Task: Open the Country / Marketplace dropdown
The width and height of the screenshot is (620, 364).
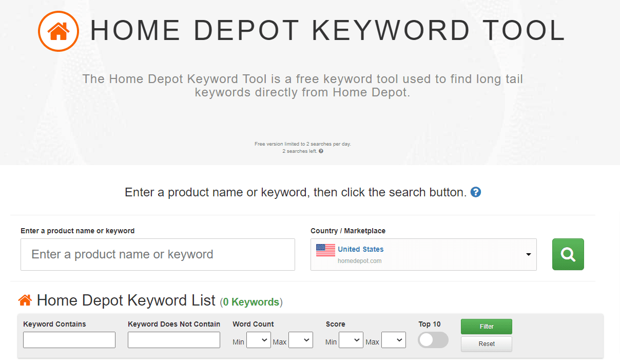Action: point(423,254)
